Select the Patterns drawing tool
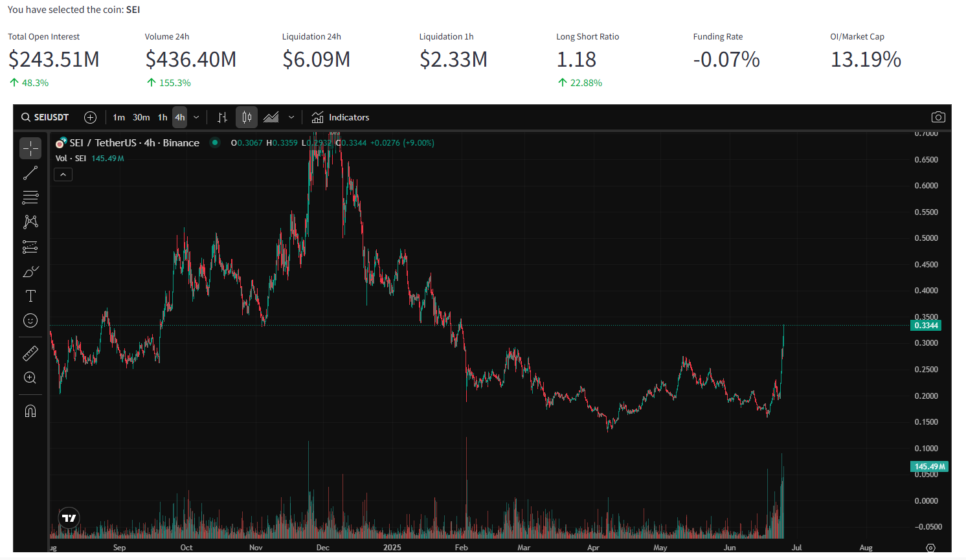Screen dimensions: 966x560 point(30,222)
